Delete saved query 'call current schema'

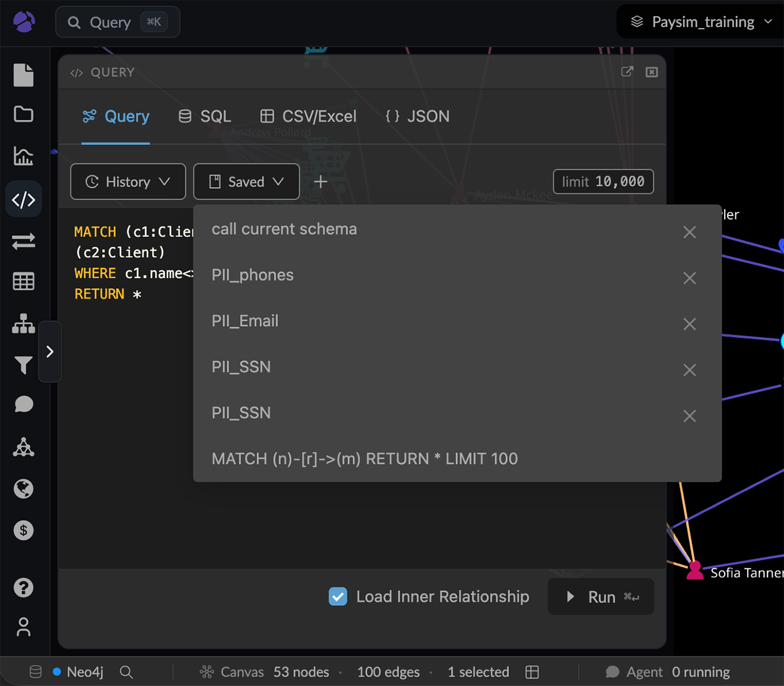tap(690, 232)
